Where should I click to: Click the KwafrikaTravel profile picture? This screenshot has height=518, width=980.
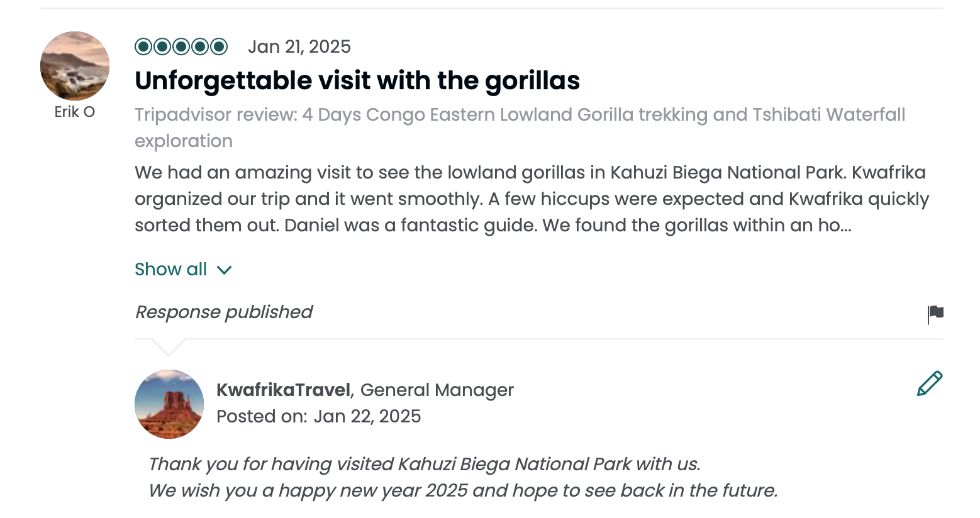[169, 404]
